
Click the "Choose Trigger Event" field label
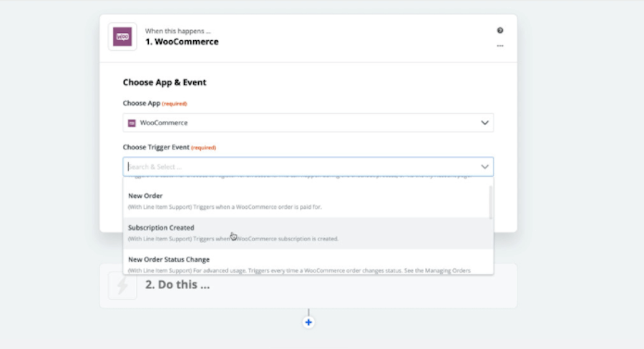(x=156, y=147)
